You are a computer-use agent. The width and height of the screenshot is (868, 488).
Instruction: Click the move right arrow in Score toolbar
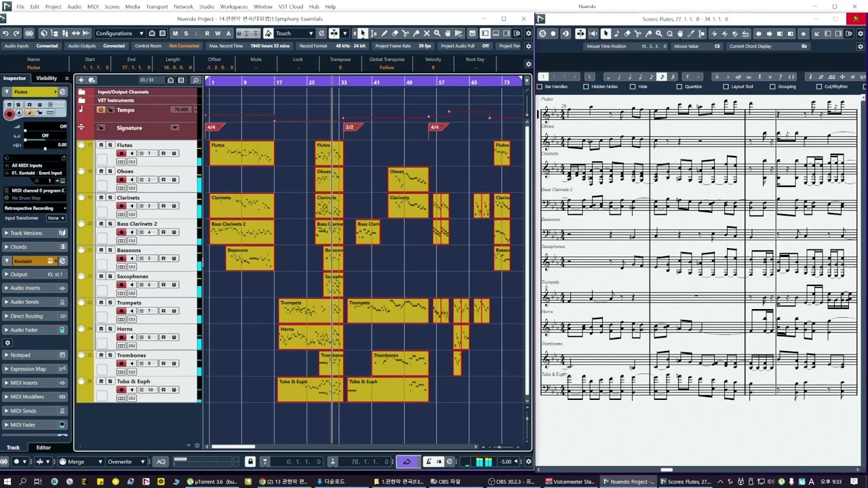tap(768, 33)
